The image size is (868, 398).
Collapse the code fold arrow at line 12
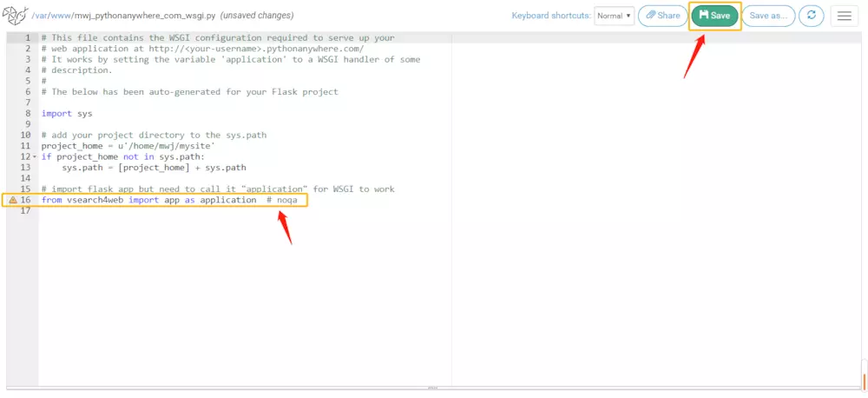pyautogui.click(x=35, y=157)
